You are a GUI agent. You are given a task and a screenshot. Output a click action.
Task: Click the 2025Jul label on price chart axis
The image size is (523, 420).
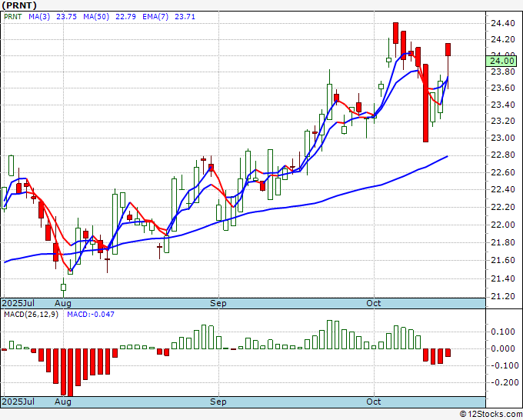coord(18,303)
